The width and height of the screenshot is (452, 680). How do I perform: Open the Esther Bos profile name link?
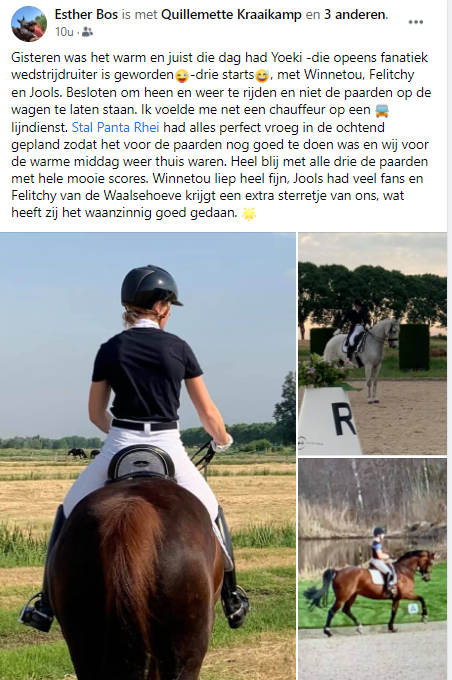(86, 14)
